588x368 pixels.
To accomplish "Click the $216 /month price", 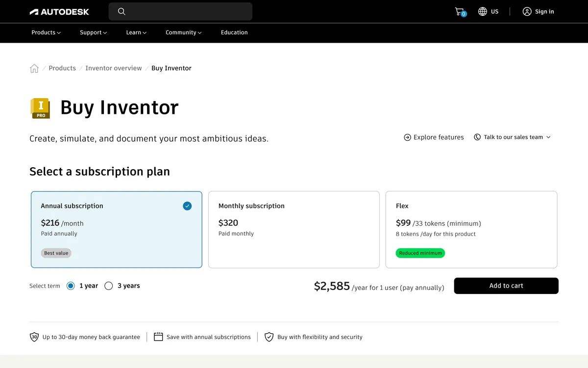I will 62,223.
